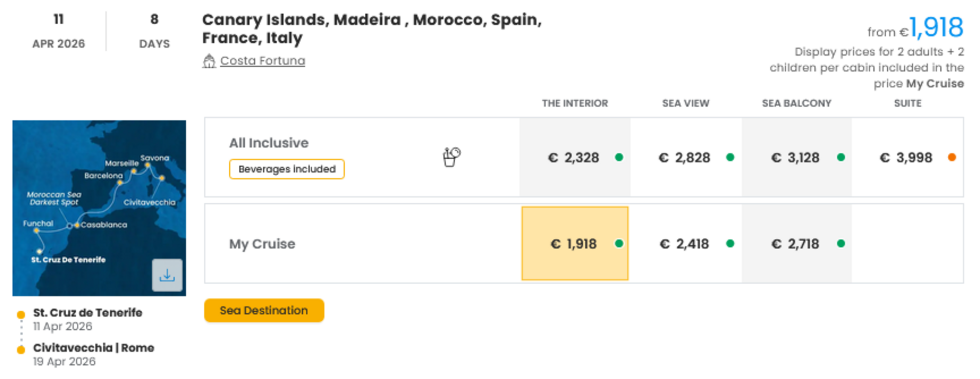Image resolution: width=980 pixels, height=379 pixels.
Task: Choose the All Inclusive Interior € 2,328 price
Action: click(x=574, y=157)
